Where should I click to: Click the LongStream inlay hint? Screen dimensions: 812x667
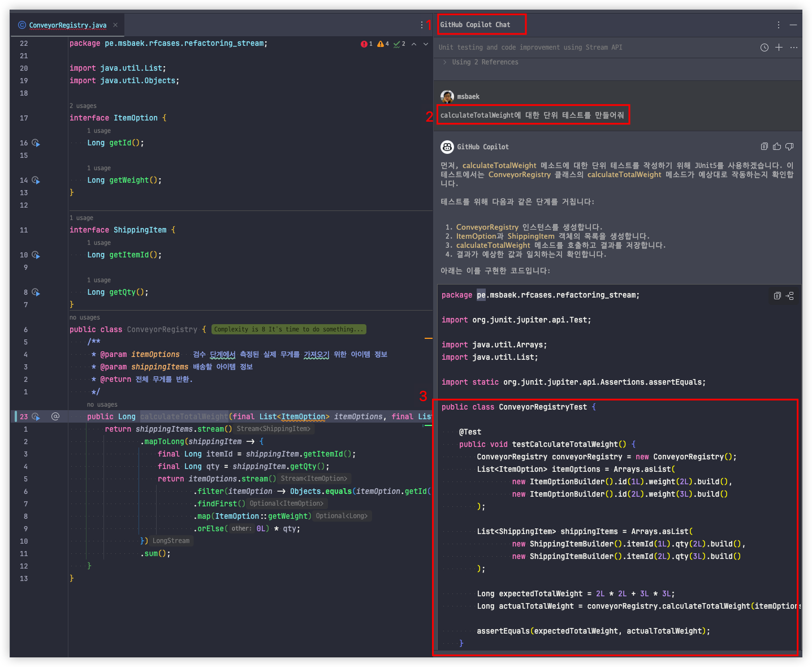[171, 541]
